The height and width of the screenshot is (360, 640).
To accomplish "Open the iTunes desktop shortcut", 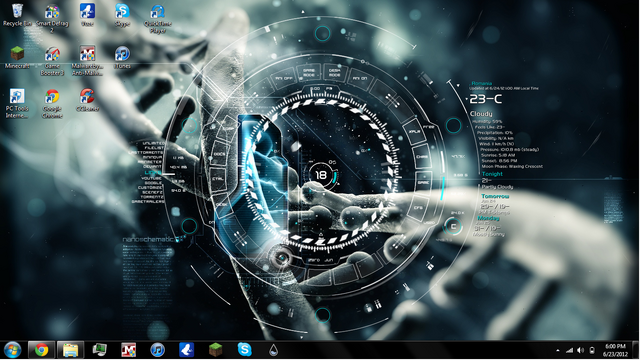I will pos(122,58).
